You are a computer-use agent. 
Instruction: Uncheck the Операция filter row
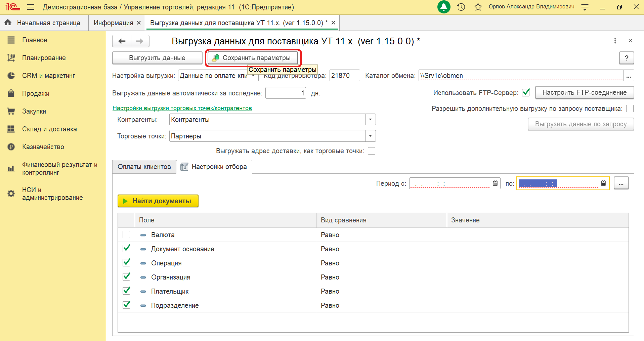pos(126,263)
